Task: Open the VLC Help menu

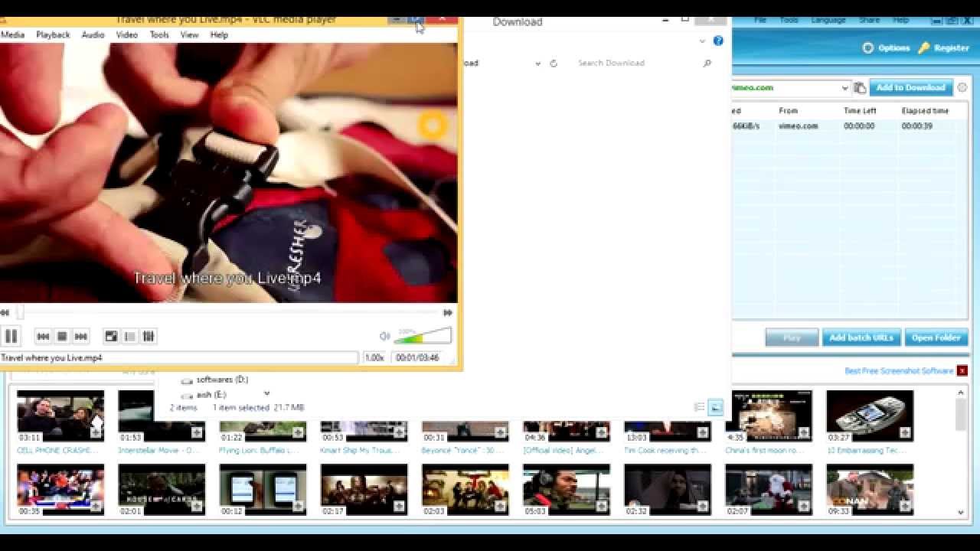Action: click(x=219, y=34)
